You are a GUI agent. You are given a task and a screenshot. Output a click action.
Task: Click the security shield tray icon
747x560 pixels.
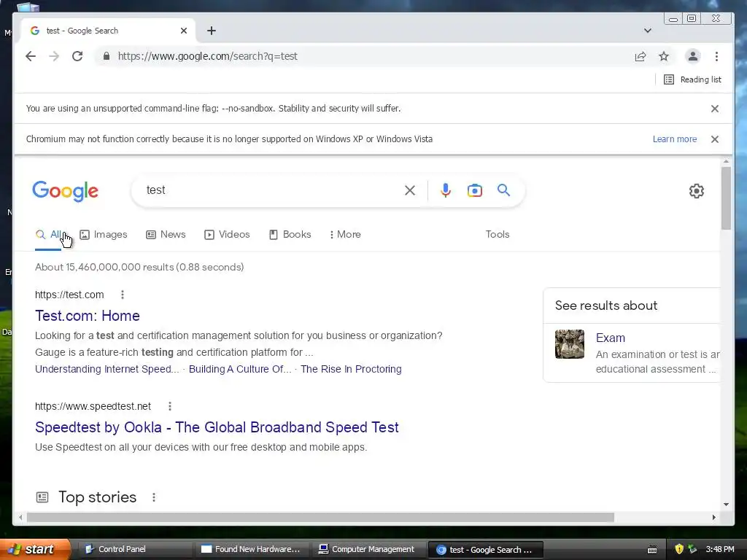(x=679, y=549)
